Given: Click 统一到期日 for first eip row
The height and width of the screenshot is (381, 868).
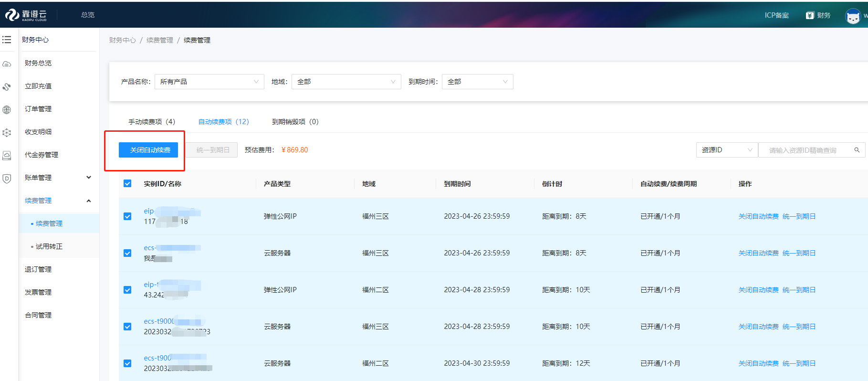Looking at the screenshot, I should (799, 216).
